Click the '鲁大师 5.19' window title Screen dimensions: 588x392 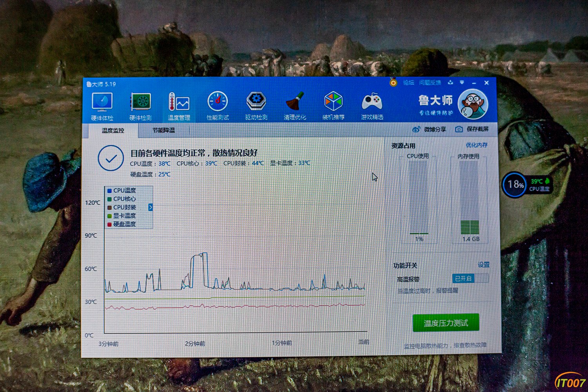coord(101,84)
